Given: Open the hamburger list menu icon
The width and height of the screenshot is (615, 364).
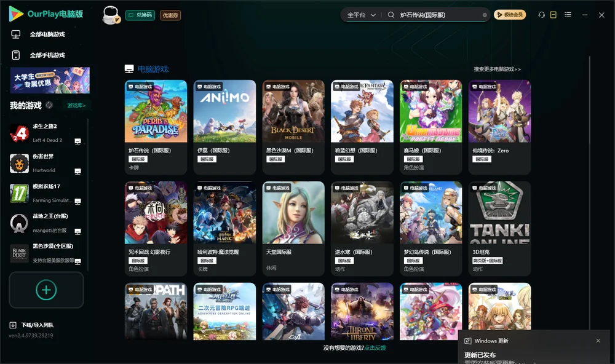Looking at the screenshot, I should 568,15.
